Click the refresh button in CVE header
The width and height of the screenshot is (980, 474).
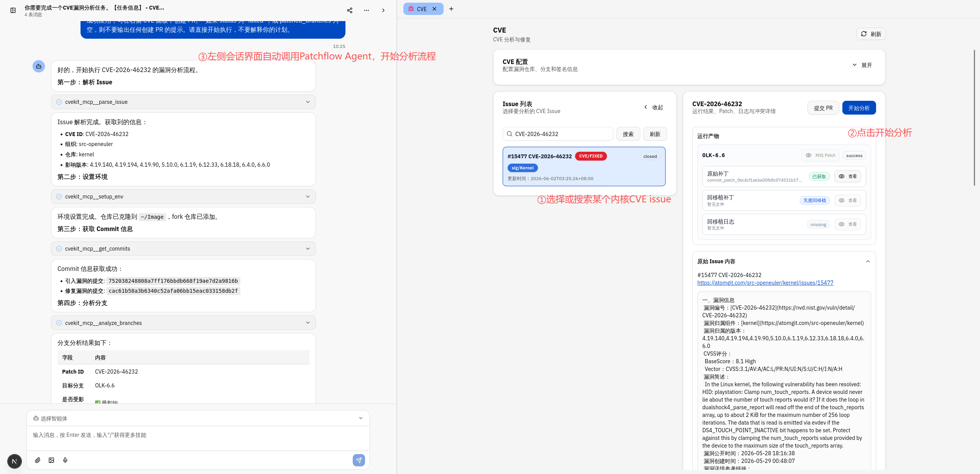point(871,34)
